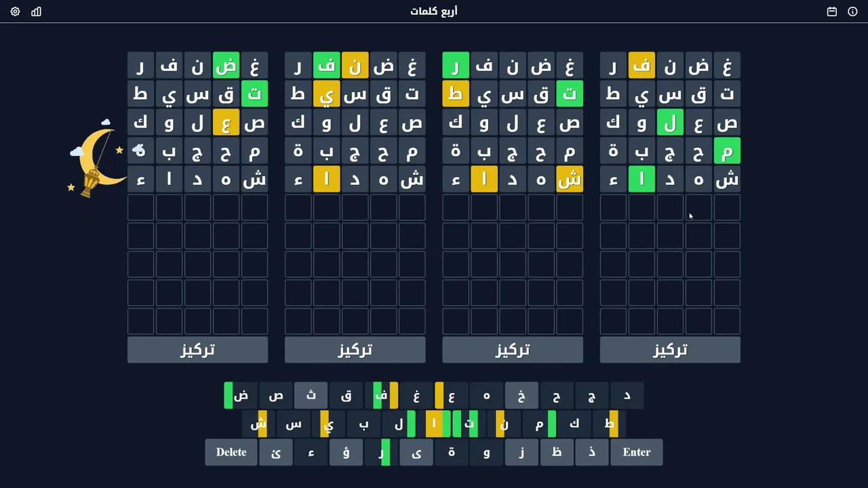The width and height of the screenshot is (868, 488).
Task: Hit the ظ key
Action: [557, 452]
